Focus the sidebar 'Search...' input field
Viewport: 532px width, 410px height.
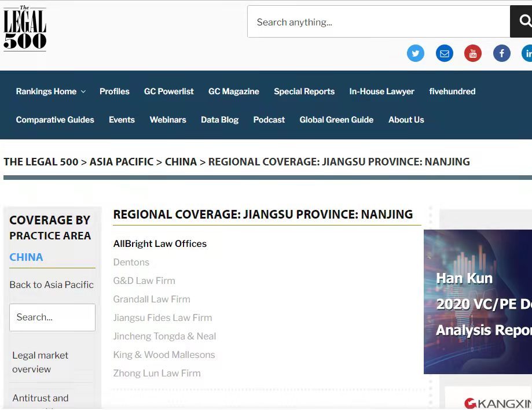click(52, 317)
